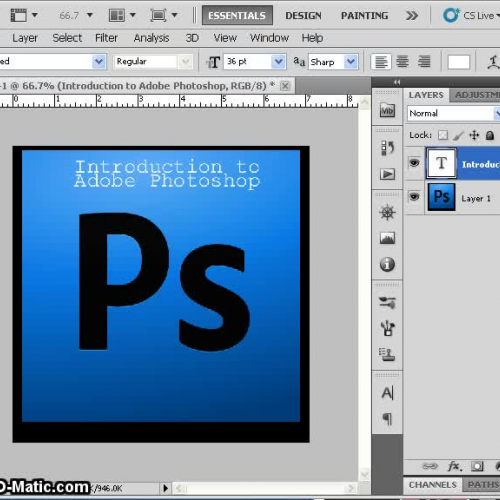Image resolution: width=500 pixels, height=500 pixels.
Task: Hide Layer 1 visibility eye
Action: click(414, 197)
